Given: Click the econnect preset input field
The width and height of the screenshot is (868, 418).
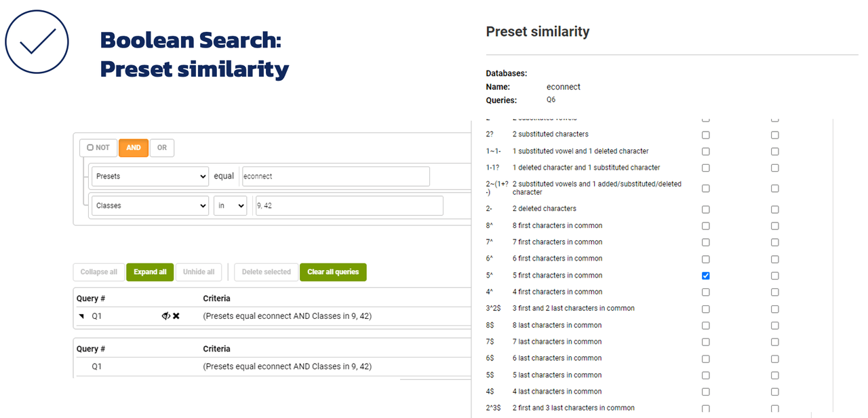Looking at the screenshot, I should point(336,176).
